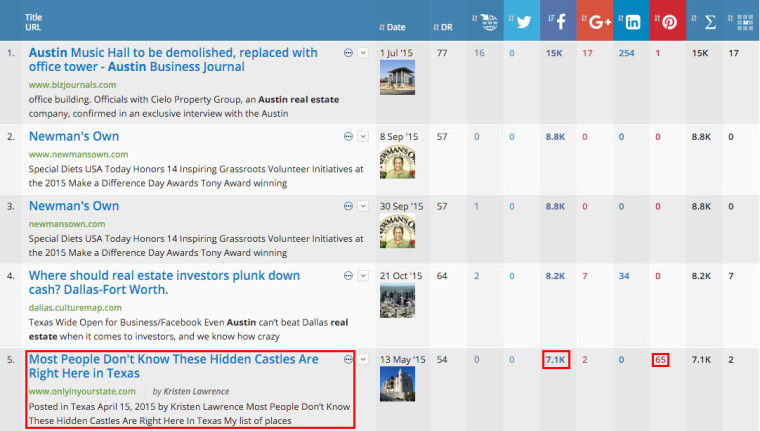Click Facebook count 15K for Austin article
This screenshot has height=431, width=760.
554,53
